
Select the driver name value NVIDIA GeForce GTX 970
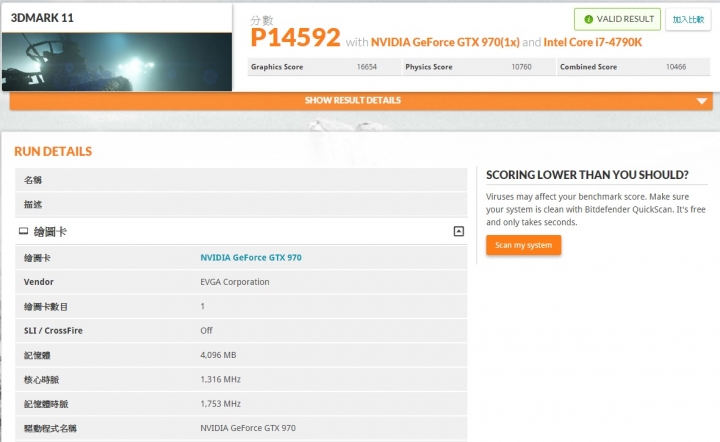click(x=248, y=428)
